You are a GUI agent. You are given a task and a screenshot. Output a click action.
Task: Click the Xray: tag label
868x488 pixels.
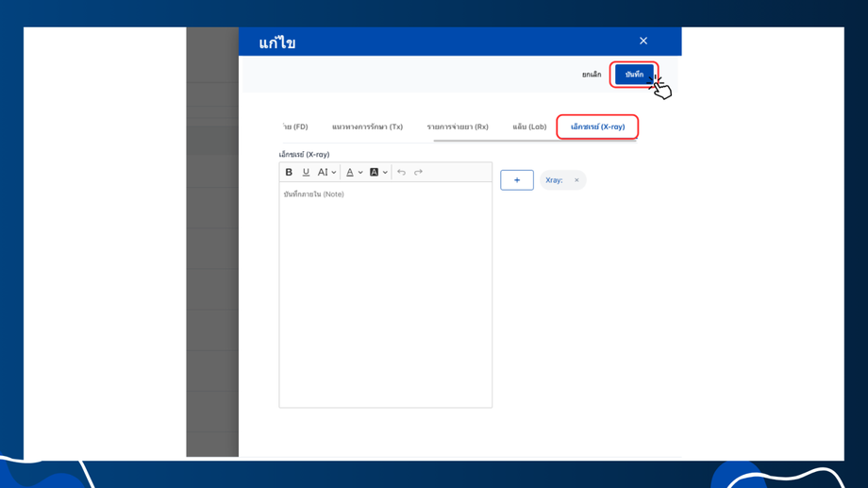point(554,180)
